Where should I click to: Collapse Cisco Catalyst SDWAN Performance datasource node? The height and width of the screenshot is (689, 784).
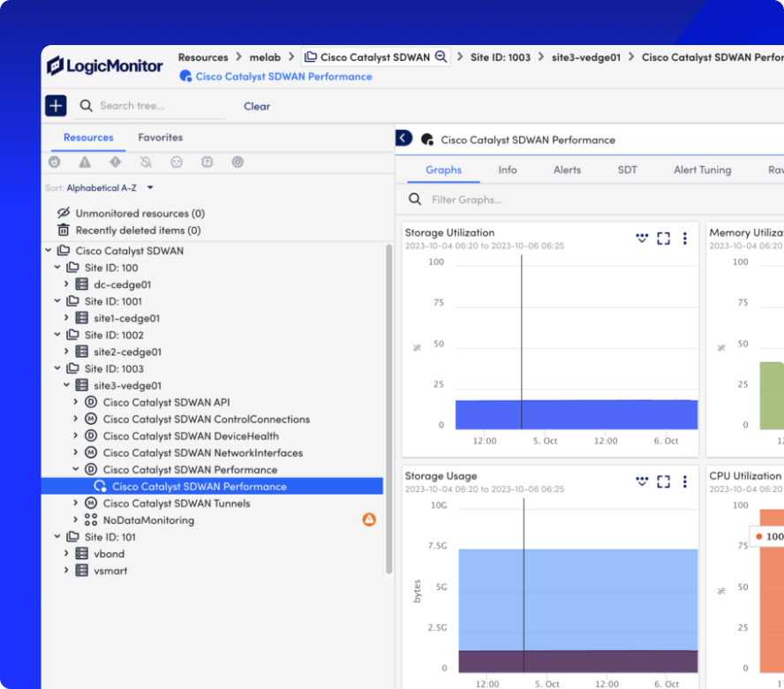pyautogui.click(x=76, y=469)
